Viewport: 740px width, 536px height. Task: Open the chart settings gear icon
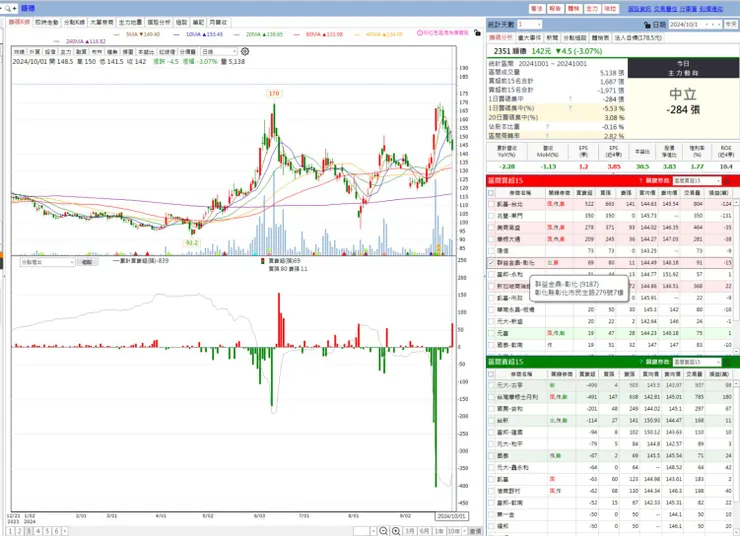[245, 51]
